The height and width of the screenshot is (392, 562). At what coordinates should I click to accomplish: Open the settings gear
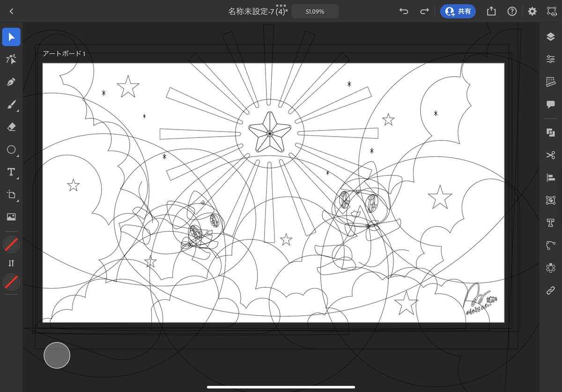pyautogui.click(x=532, y=11)
